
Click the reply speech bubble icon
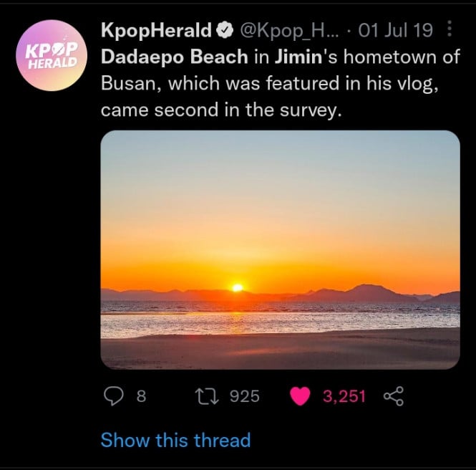[x=114, y=396]
